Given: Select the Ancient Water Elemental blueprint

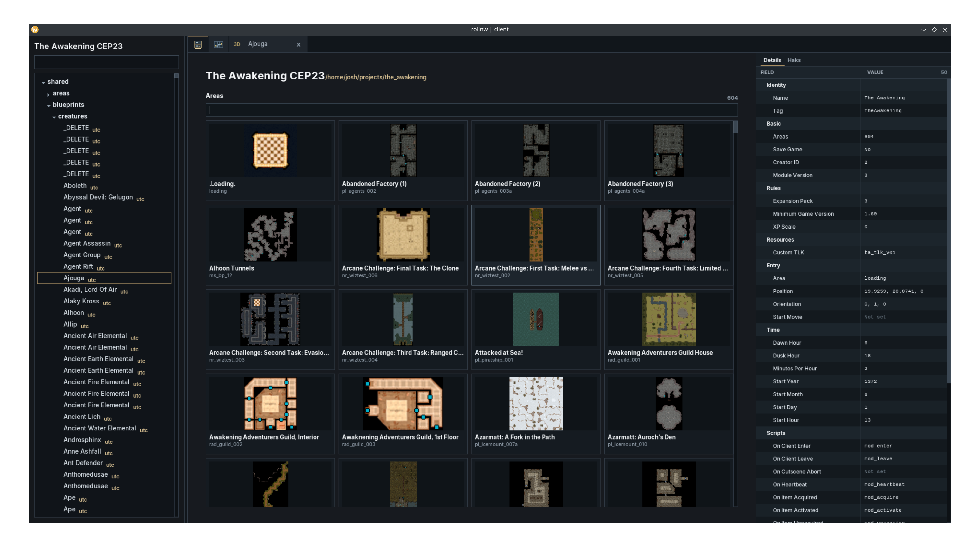Looking at the screenshot, I should coord(104,428).
